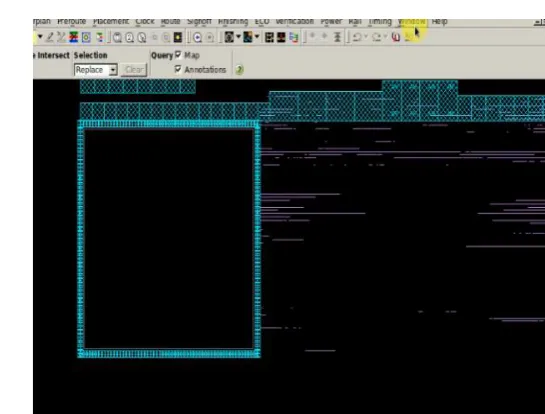Click the Undo arrow icon
The height and width of the screenshot is (414, 545).
(x=357, y=37)
